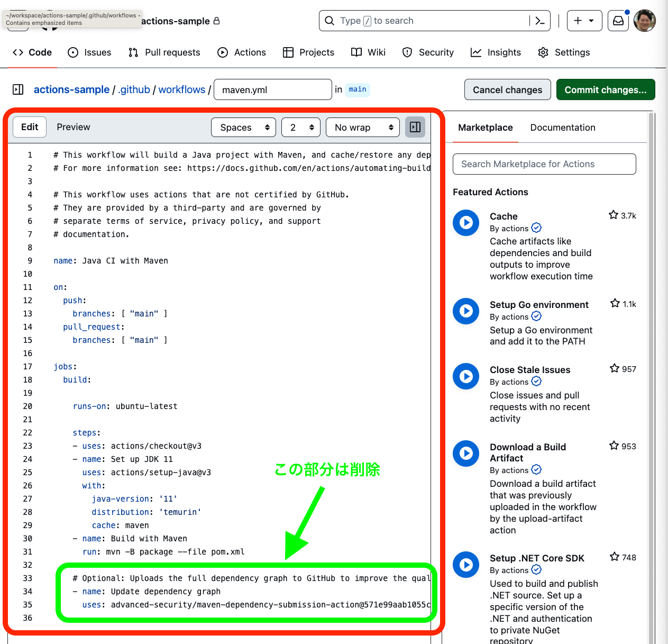Open the Insights tab
Image resolution: width=668 pixels, height=644 pixels.
pos(496,52)
